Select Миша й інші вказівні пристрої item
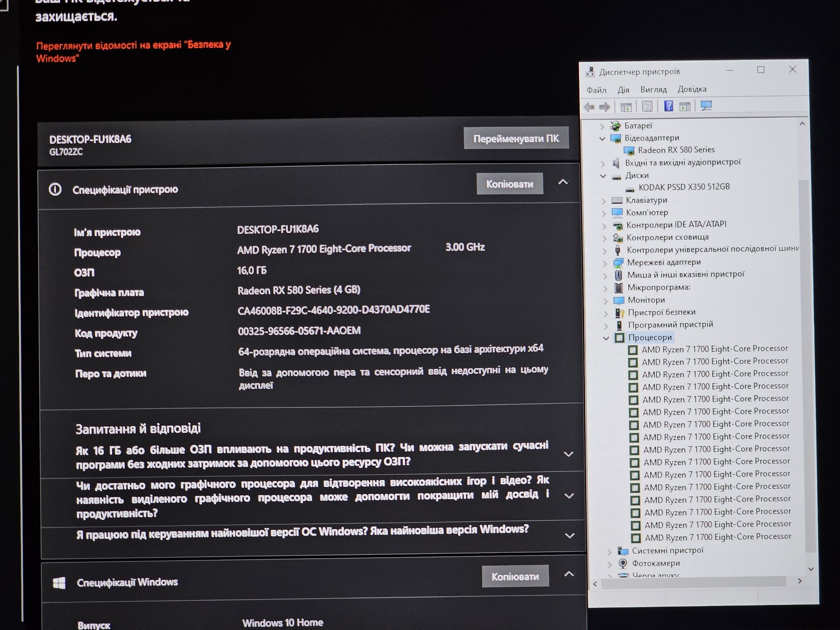Screen dimensions: 840x630 tap(685, 274)
